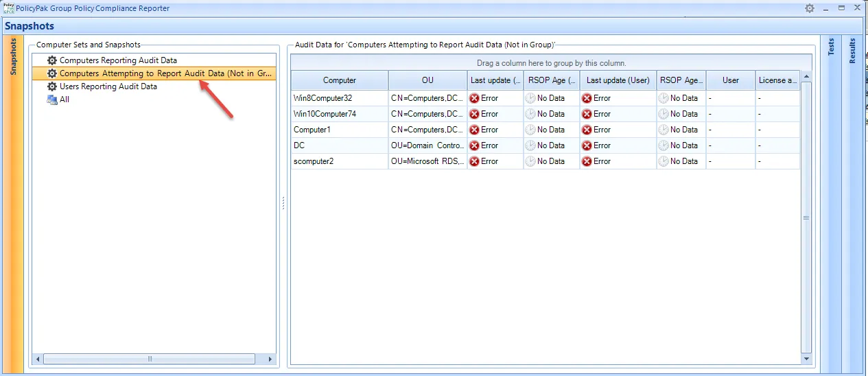The height and width of the screenshot is (376, 868).
Task: Click second RSOP Age clock icon for Win8Computer32
Action: tap(664, 98)
